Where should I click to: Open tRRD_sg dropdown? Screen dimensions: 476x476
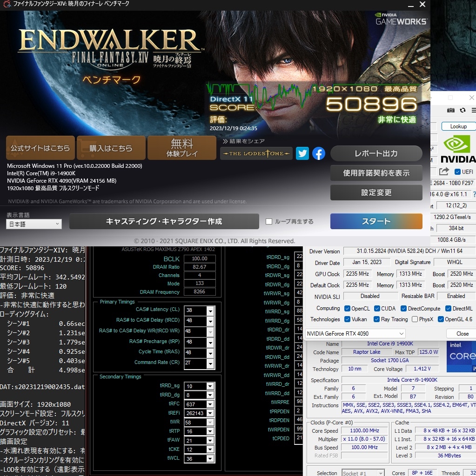210,386
